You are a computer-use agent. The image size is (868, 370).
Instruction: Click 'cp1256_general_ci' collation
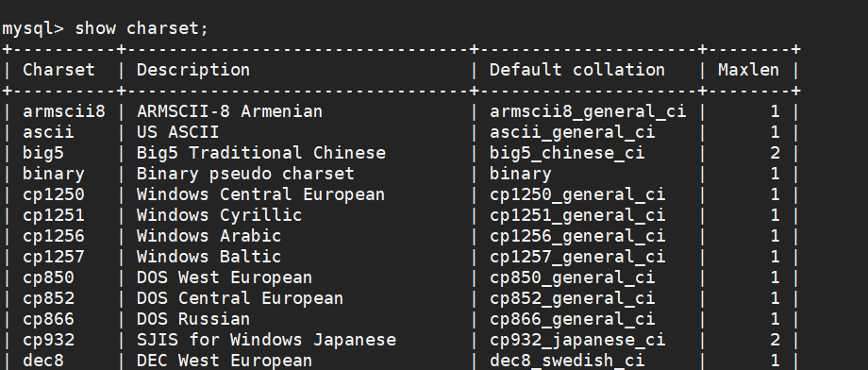(x=577, y=236)
